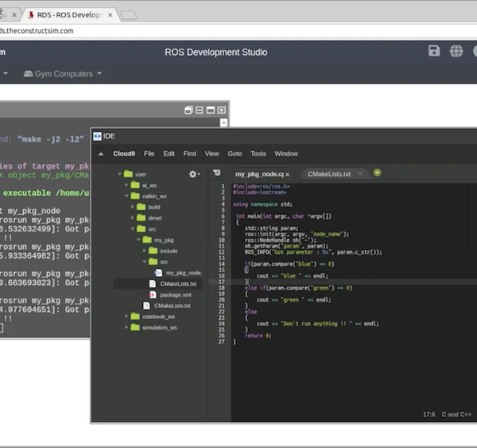Collapse the my_pkg folder arrow
Screen dimensions: 477x448
tap(138, 240)
